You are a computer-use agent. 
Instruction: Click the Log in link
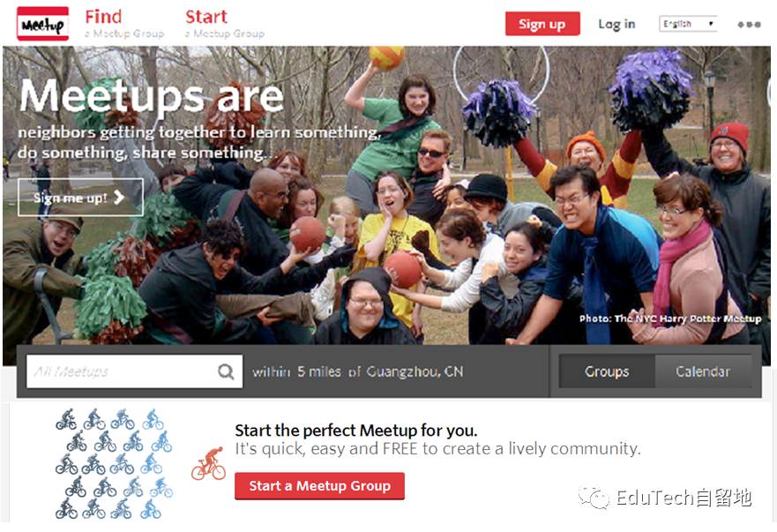tap(616, 24)
